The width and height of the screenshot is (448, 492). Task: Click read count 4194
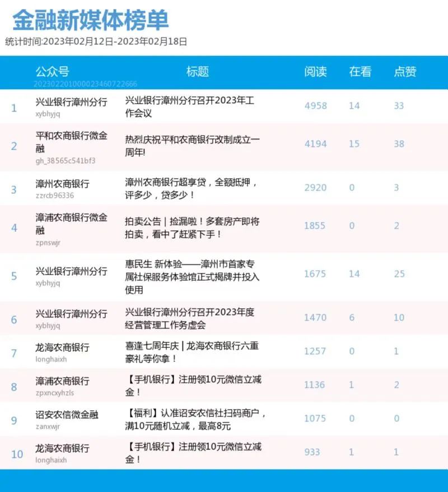pyautogui.click(x=316, y=144)
